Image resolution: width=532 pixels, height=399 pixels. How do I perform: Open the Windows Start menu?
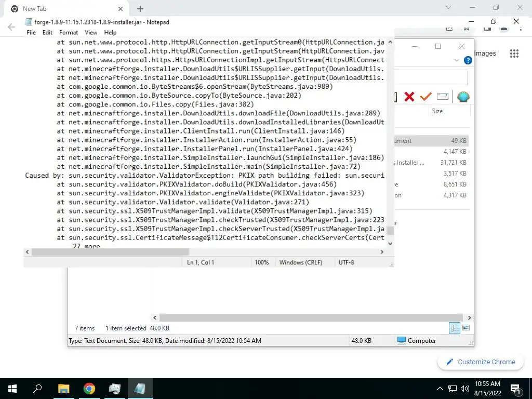click(x=12, y=389)
